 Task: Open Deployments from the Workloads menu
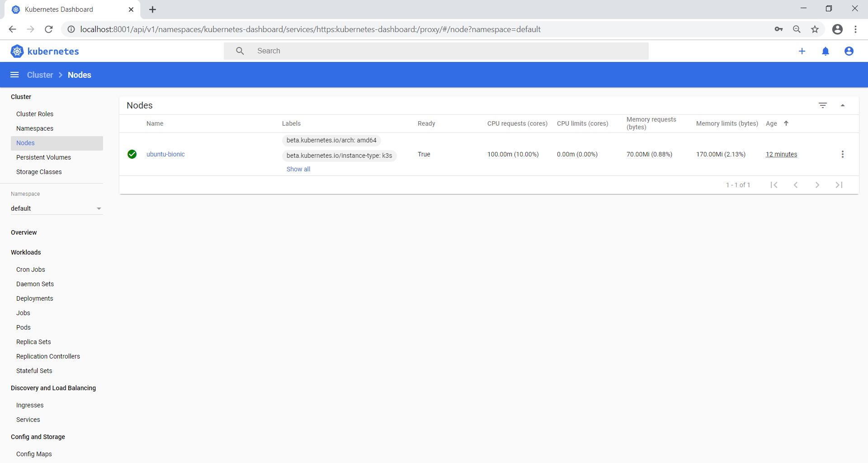click(x=35, y=298)
